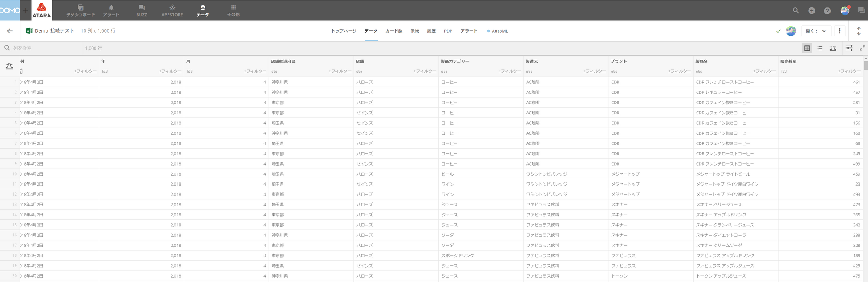Image resolution: width=868 pixels, height=282 pixels.
Task: Switch to アラート dataset tab
Action: [469, 31]
